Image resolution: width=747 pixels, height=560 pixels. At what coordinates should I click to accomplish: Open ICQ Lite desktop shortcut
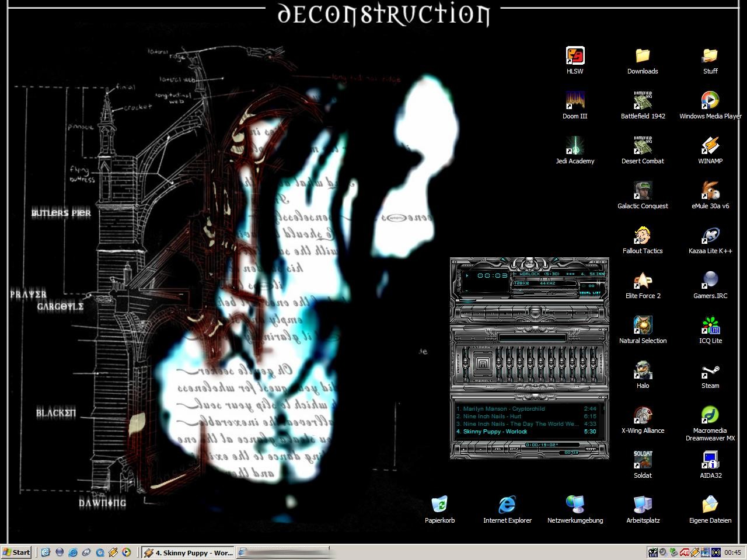pyautogui.click(x=710, y=330)
